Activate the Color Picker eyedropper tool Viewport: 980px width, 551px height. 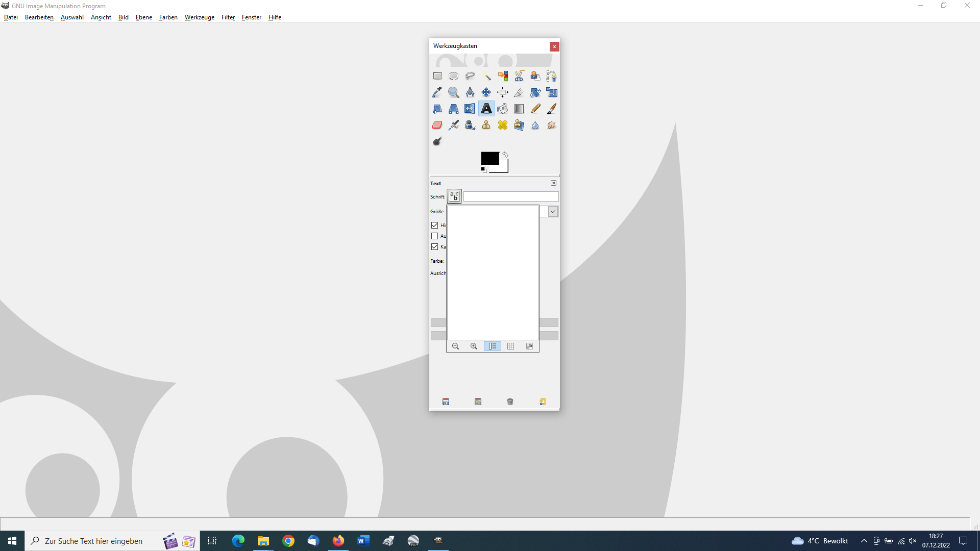point(437,92)
